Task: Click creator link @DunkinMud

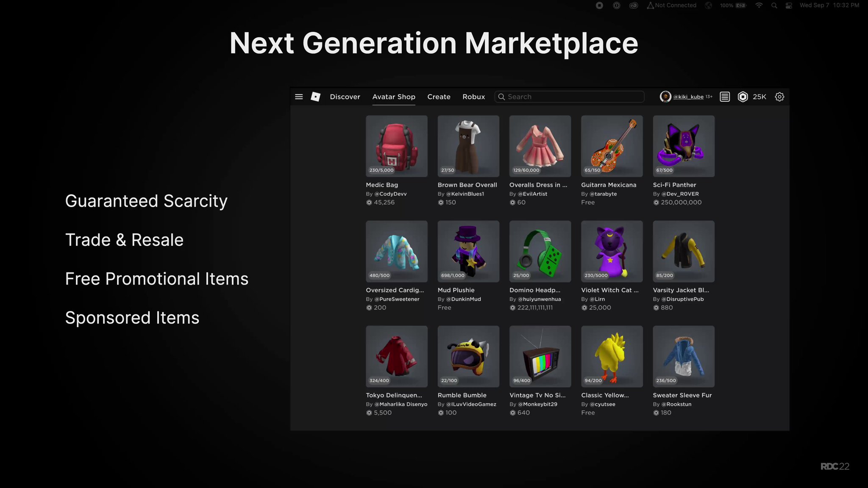Action: pyautogui.click(x=463, y=299)
